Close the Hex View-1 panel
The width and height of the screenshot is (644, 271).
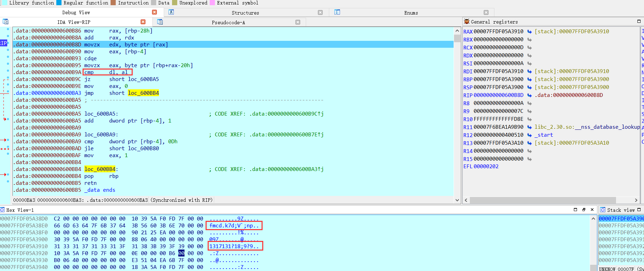pyautogui.click(x=592, y=210)
